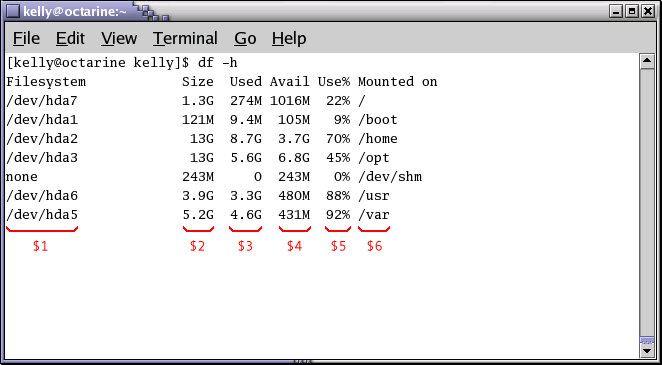Open the Terminal menu

point(185,38)
